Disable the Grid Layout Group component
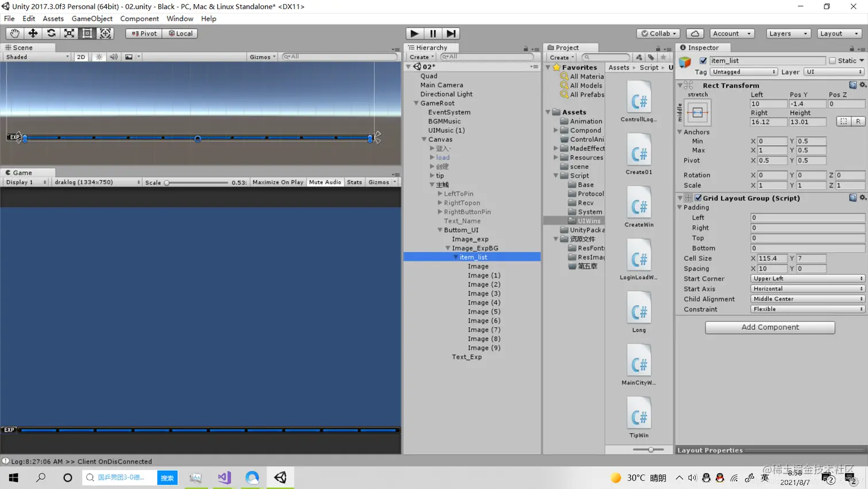 (698, 198)
